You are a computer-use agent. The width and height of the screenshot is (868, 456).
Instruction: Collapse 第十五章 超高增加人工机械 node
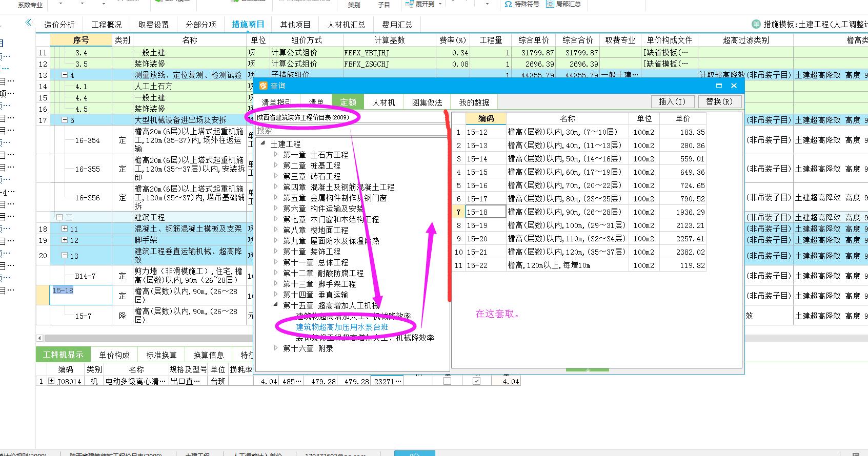[x=276, y=305]
